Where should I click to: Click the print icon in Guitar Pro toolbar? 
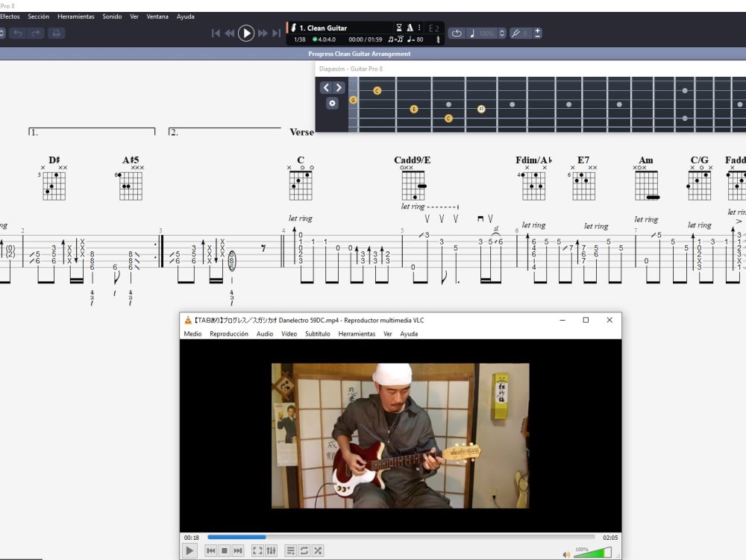click(x=56, y=34)
